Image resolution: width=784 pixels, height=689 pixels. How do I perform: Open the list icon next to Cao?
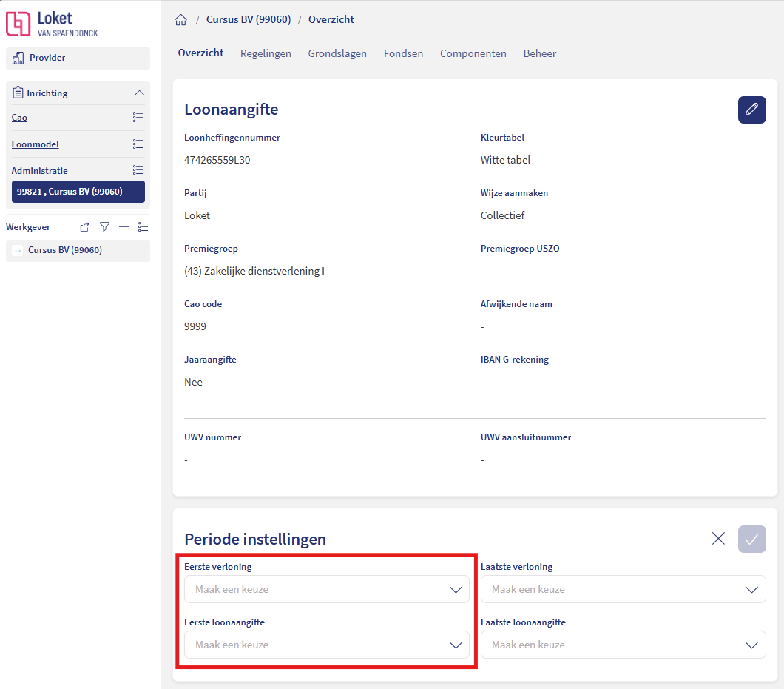138,118
